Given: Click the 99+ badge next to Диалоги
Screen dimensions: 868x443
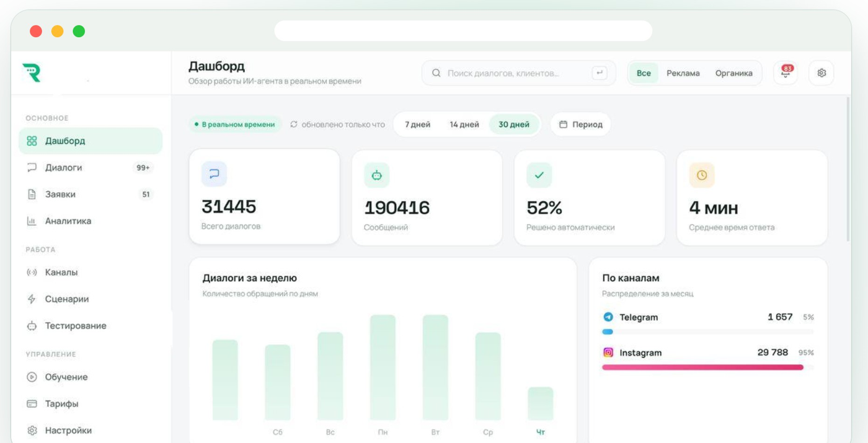Looking at the screenshot, I should click(x=143, y=168).
